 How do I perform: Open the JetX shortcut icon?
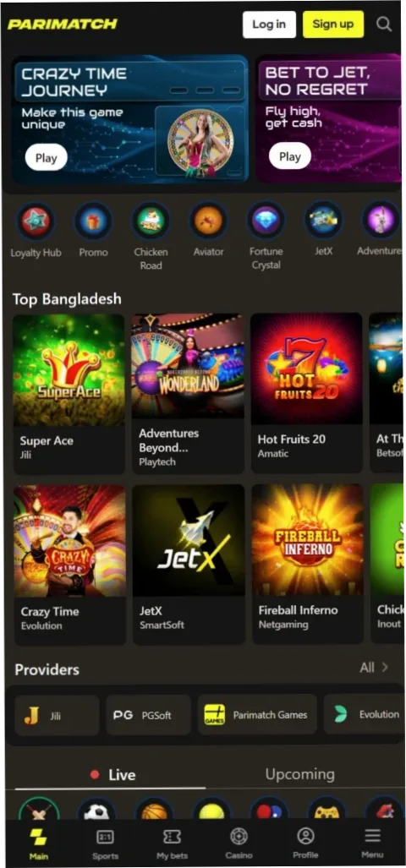tap(323, 221)
